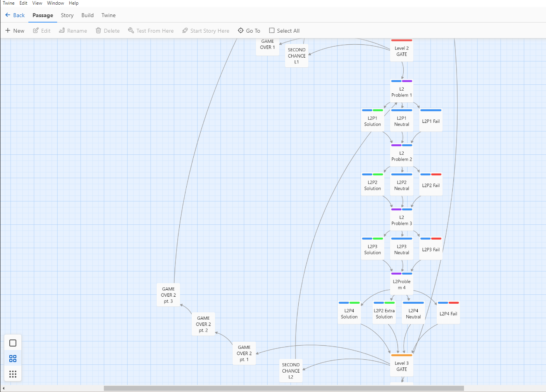Click the Edit passage toolbar button
The height and width of the screenshot is (392, 546).
tap(42, 31)
